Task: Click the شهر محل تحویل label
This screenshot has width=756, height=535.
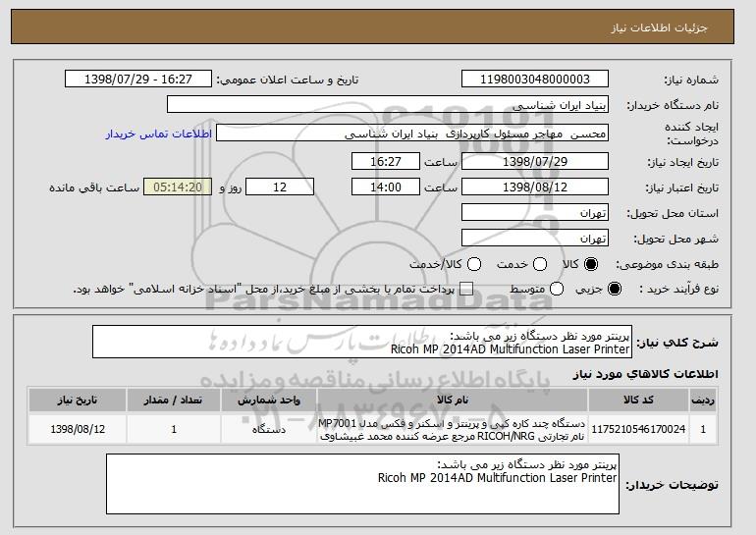Action: click(675, 239)
